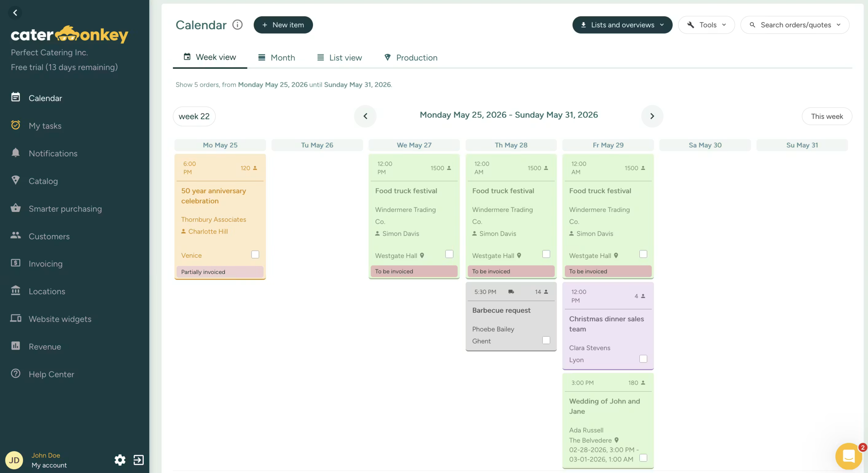Expand the Tools dropdown
Screen dimensions: 868x473
click(x=706, y=25)
